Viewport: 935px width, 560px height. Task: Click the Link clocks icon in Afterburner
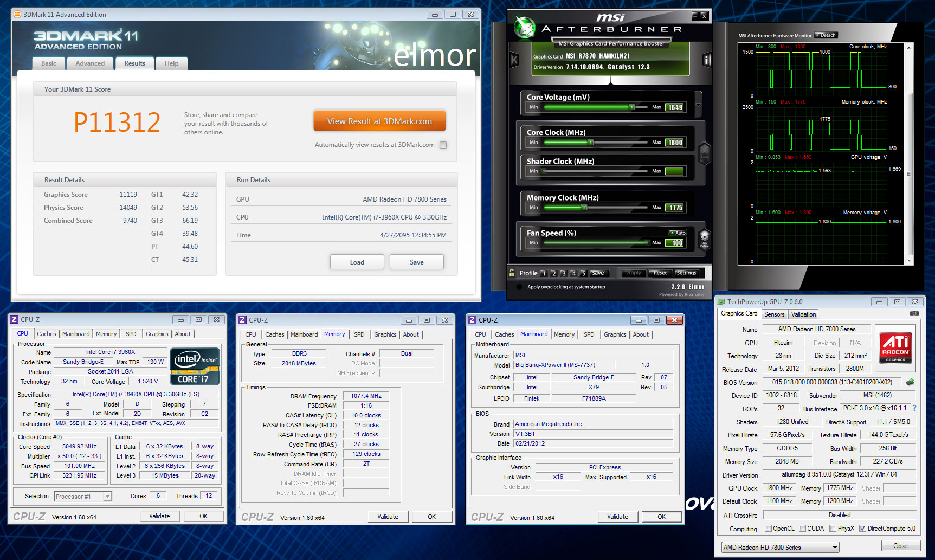pos(705,153)
